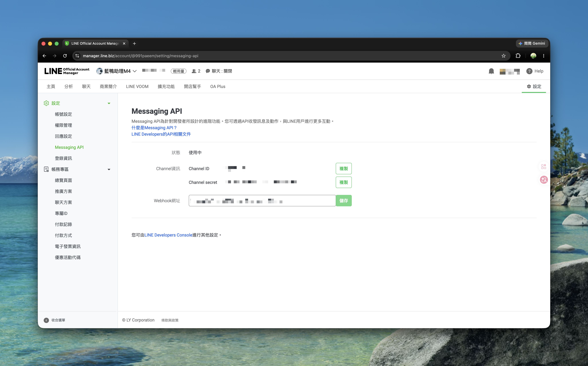The image size is (588, 366).
Task: Open 回應設定 in the sidebar
Action: 63,136
